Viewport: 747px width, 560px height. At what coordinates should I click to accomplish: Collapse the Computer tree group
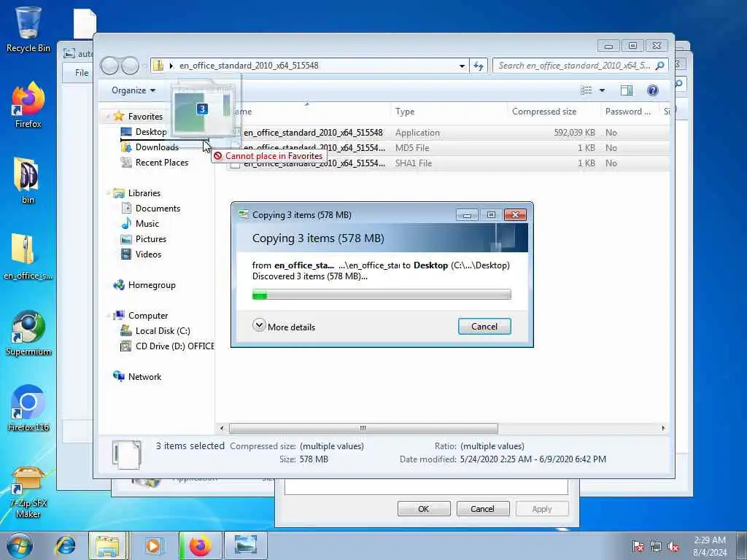click(x=108, y=315)
